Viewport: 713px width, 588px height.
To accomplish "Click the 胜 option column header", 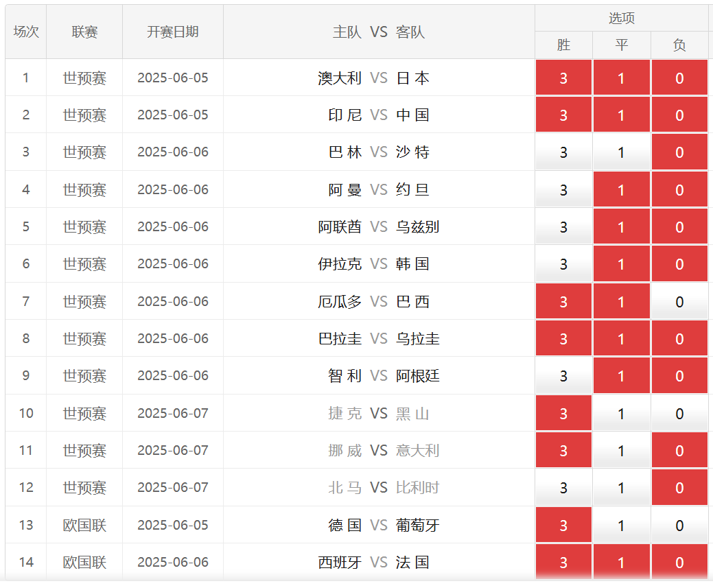I will click(x=563, y=45).
